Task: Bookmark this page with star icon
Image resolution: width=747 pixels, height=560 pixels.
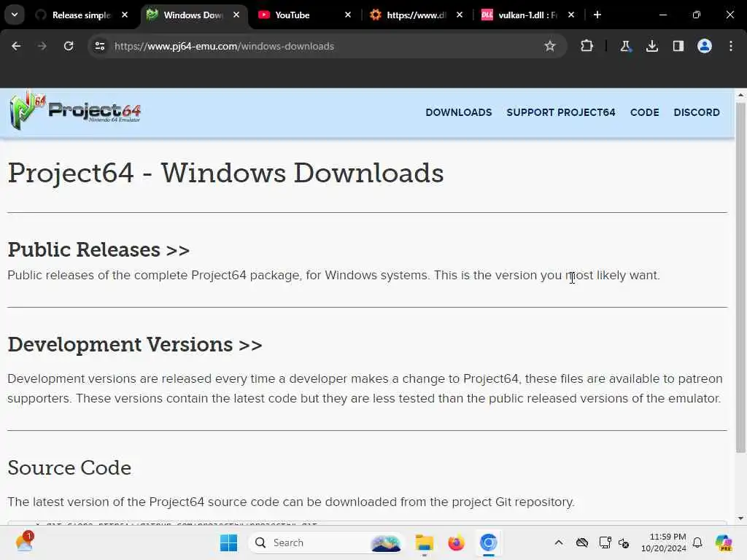Action: (x=550, y=46)
